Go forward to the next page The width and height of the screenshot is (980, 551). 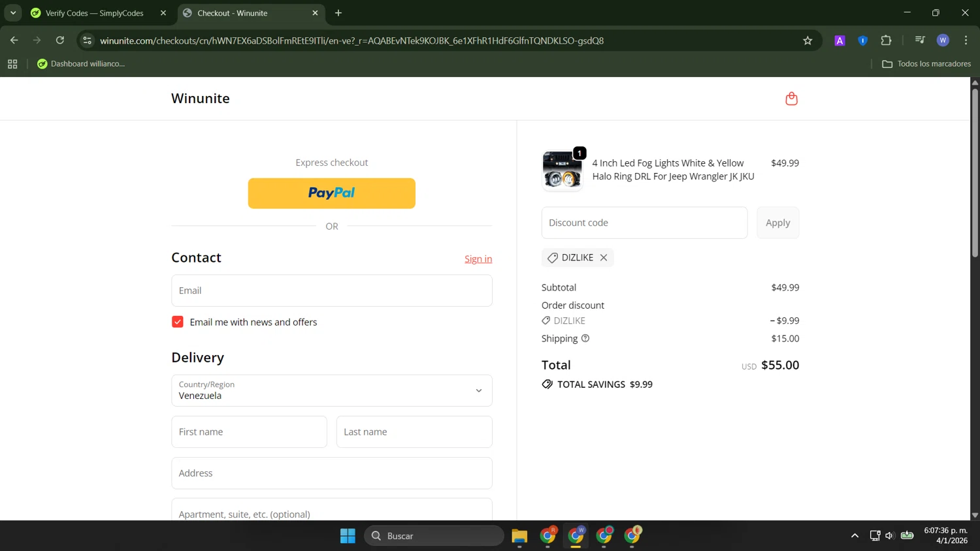pos(37,40)
